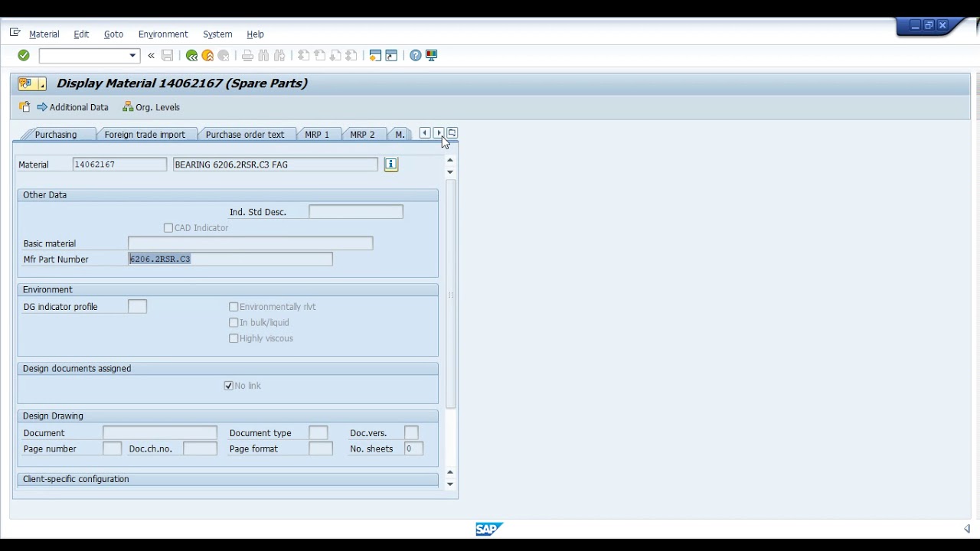The height and width of the screenshot is (551, 980).
Task: Open a new session with Create Session icon
Action: pos(375,55)
